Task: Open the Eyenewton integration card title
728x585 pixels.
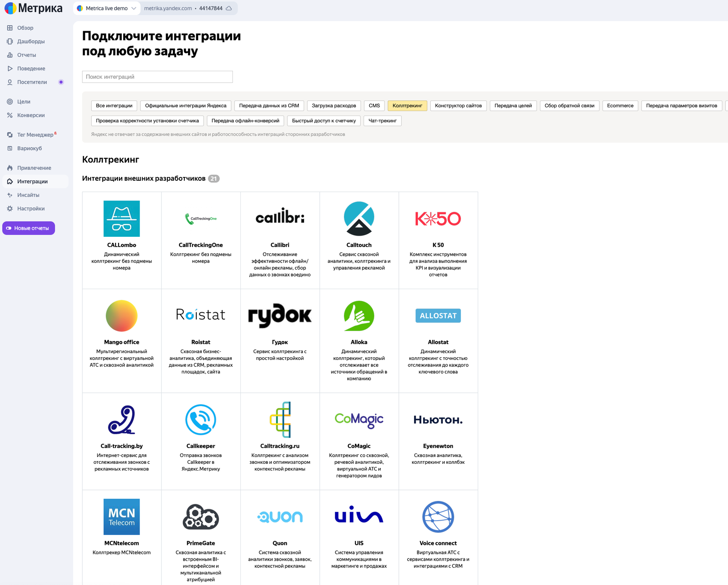Action: click(x=438, y=446)
